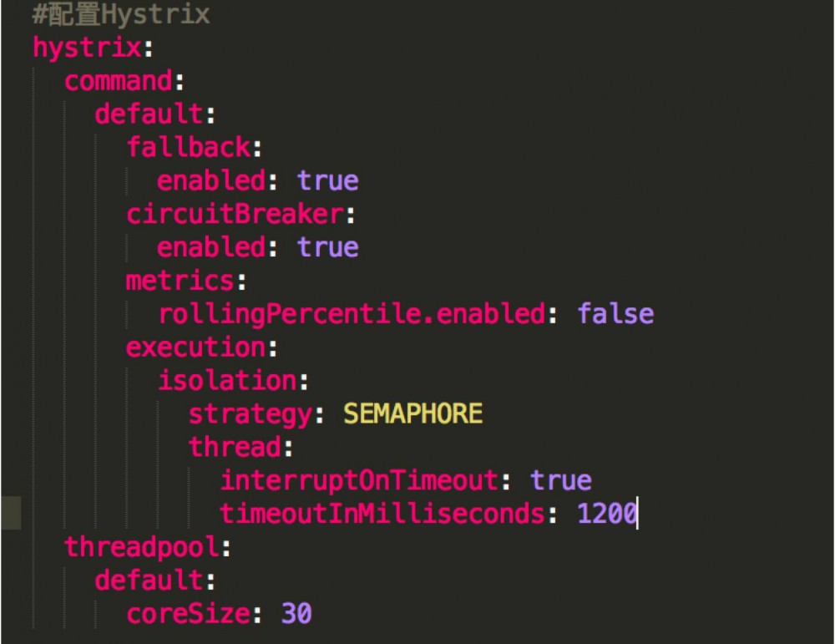Viewport: 835px width, 644px height.
Task: Place cursor on the execution key
Action: click(x=195, y=347)
